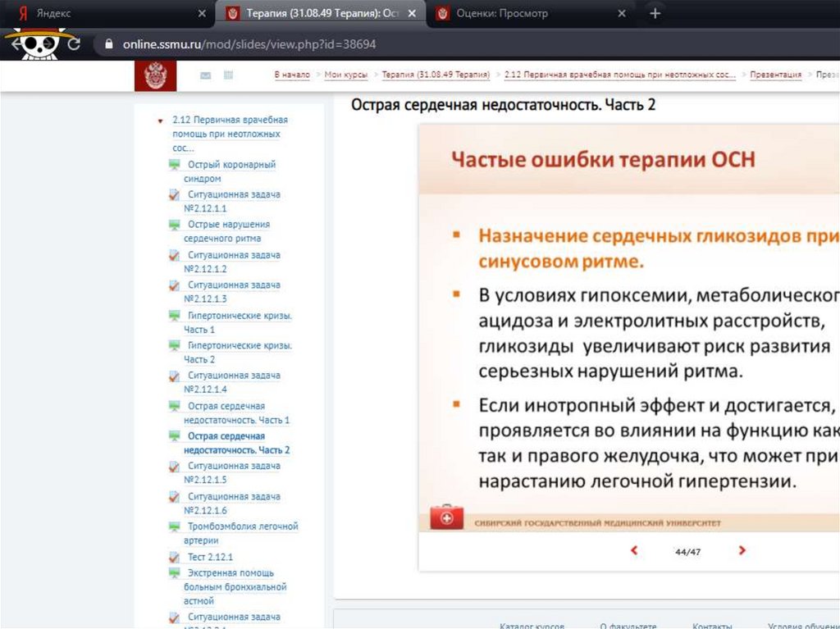The width and height of the screenshot is (840, 629).
Task: Open Острая сердечная недостаточность. Часть 1
Action: click(236, 413)
